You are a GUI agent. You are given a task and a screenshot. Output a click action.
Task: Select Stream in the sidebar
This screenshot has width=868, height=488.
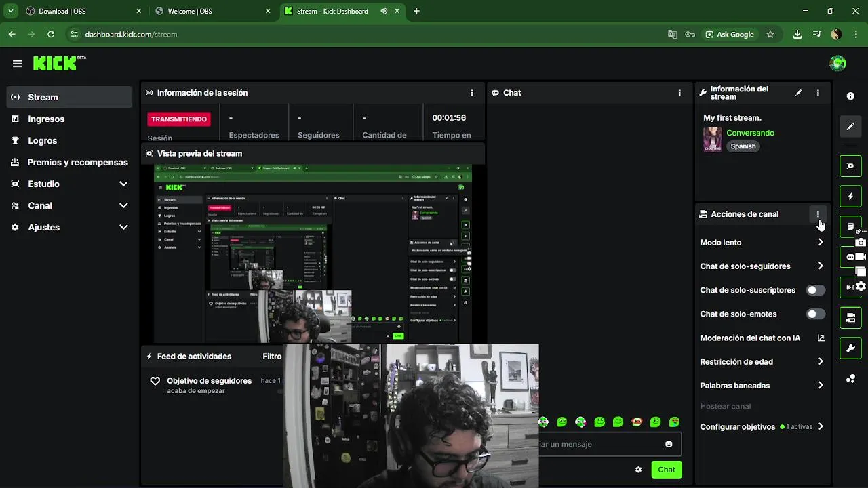pos(69,97)
